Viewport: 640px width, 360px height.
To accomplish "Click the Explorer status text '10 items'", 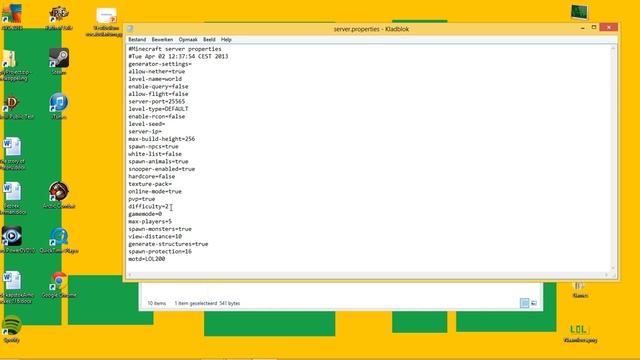I will [157, 303].
